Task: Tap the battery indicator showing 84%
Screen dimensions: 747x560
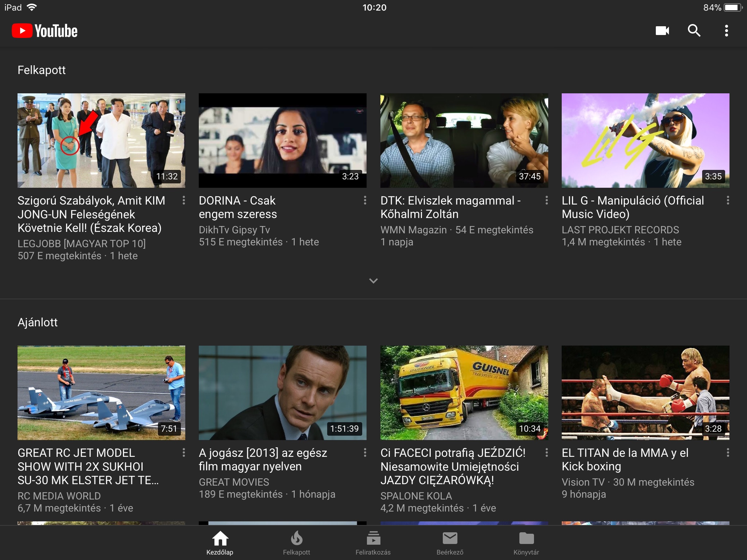Action: 723,7
